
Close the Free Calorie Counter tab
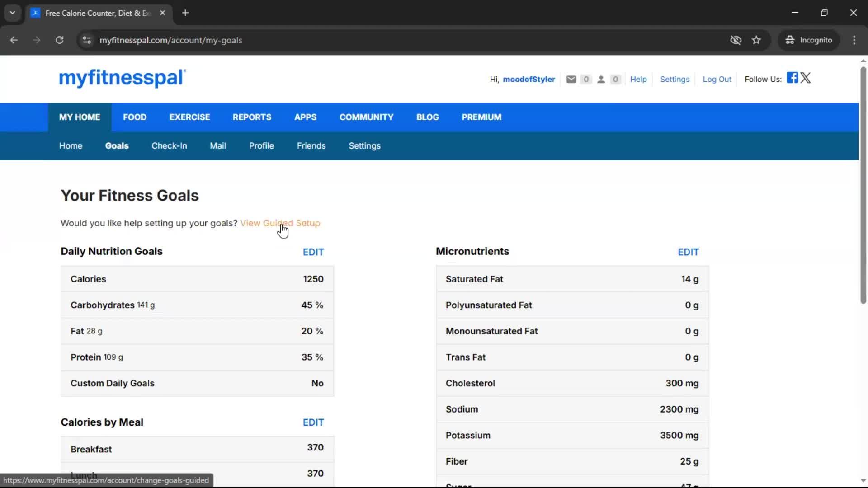(162, 13)
